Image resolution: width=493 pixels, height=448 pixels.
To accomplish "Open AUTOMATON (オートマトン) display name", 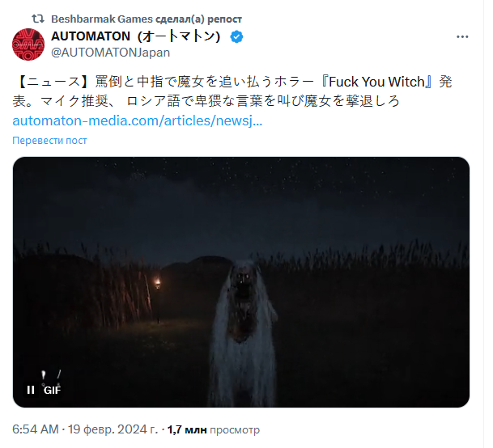I will 135,36.
